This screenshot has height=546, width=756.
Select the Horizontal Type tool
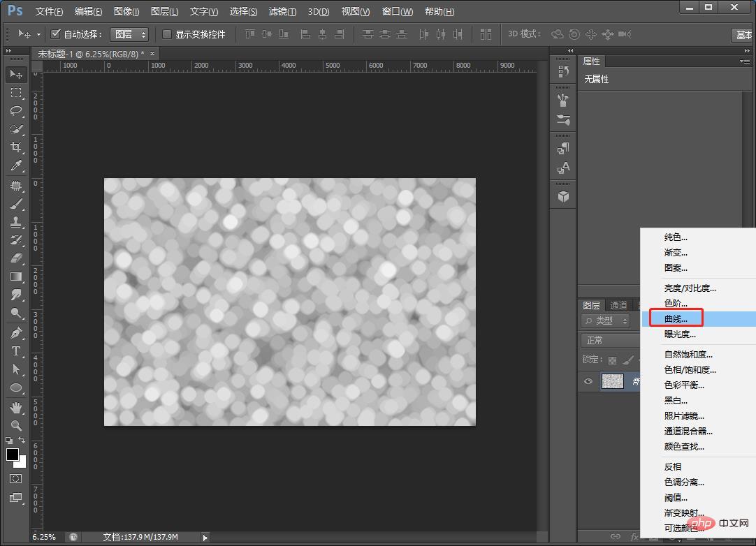coord(16,351)
